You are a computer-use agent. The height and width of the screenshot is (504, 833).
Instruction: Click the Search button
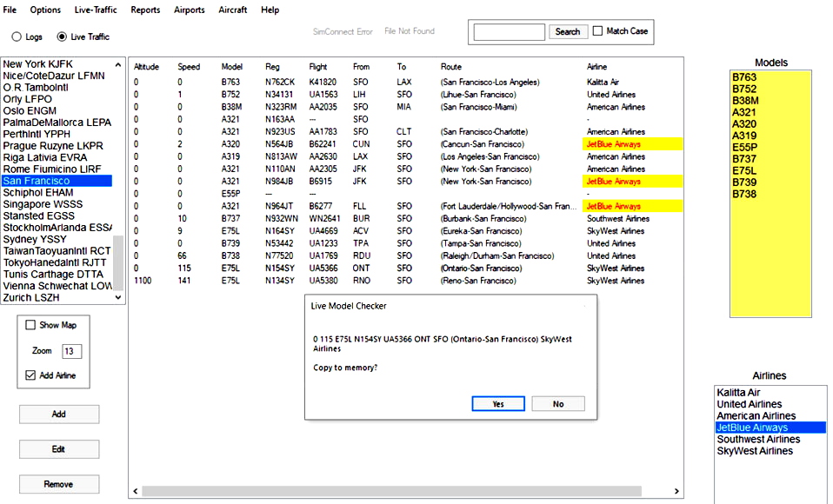click(568, 30)
